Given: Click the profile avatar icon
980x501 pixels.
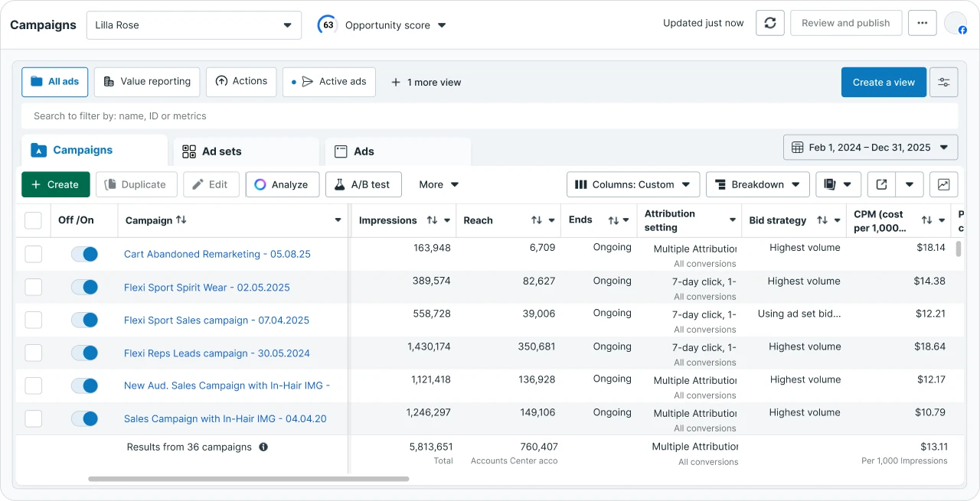Looking at the screenshot, I should pos(955,23).
